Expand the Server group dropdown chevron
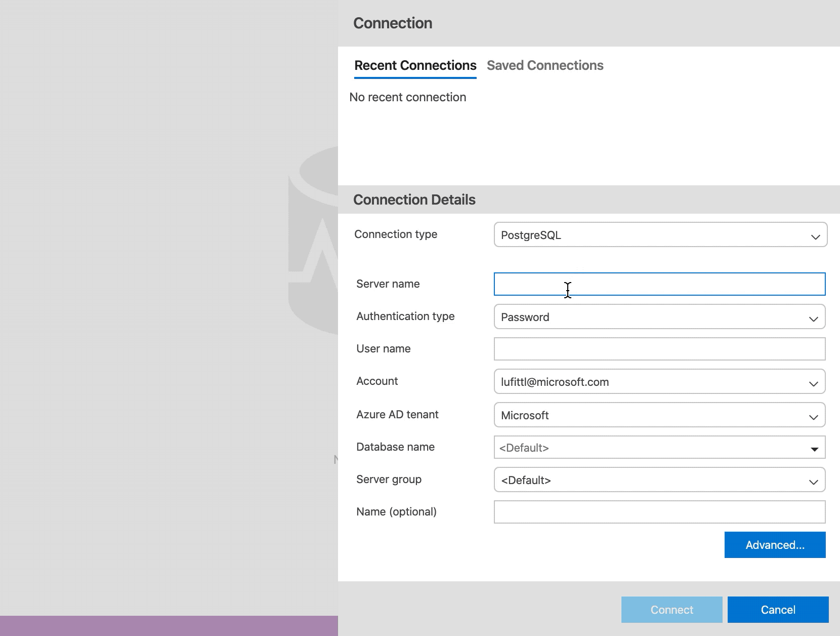The width and height of the screenshot is (840, 636). pos(813,481)
